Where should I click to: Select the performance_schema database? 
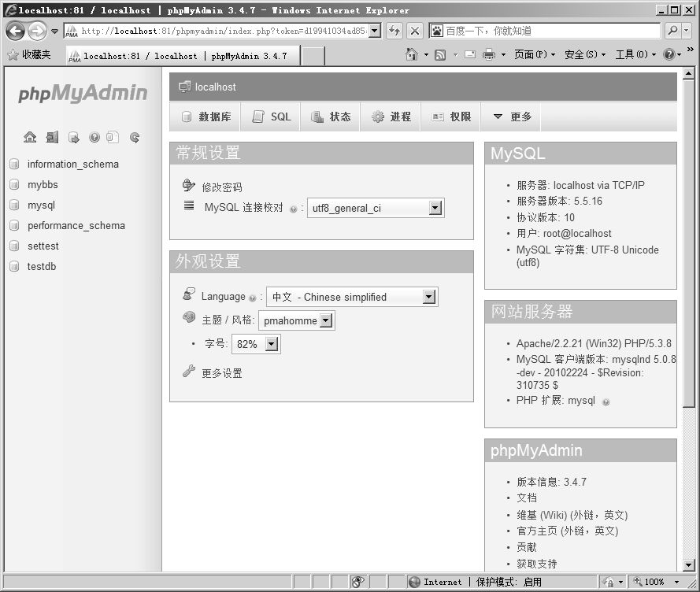(76, 226)
